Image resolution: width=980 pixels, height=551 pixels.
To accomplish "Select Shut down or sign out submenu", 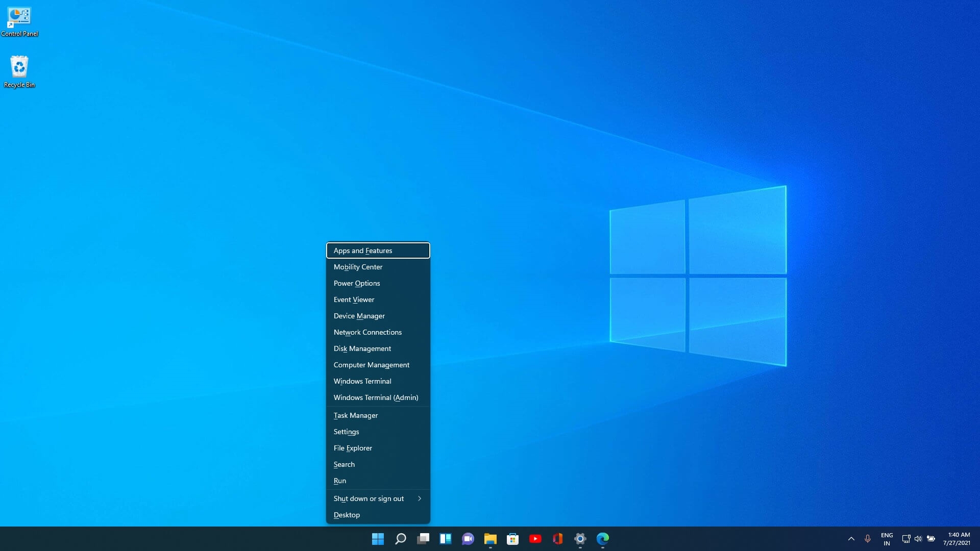I will coord(377,498).
